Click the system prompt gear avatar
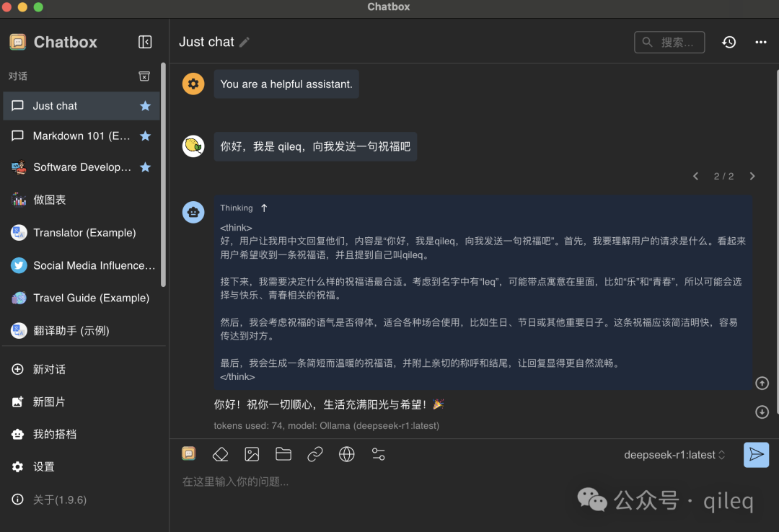The height and width of the screenshot is (532, 779). tap(193, 84)
